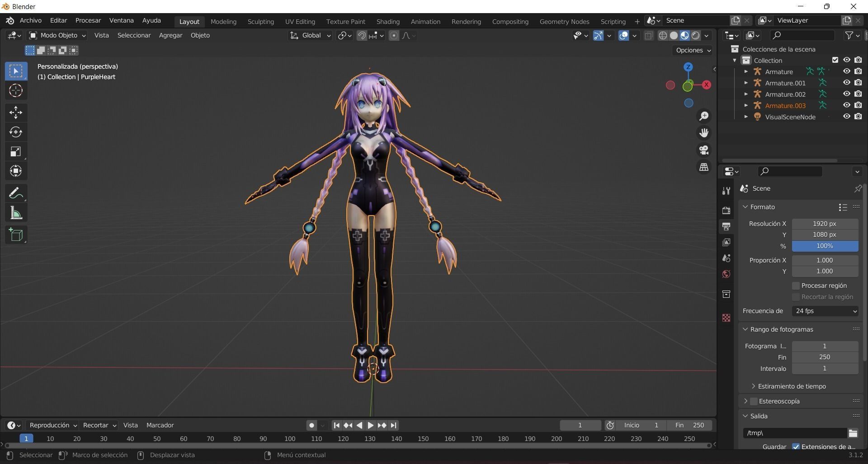This screenshot has width=868, height=464.
Task: Click the current frame number field
Action: 580,425
